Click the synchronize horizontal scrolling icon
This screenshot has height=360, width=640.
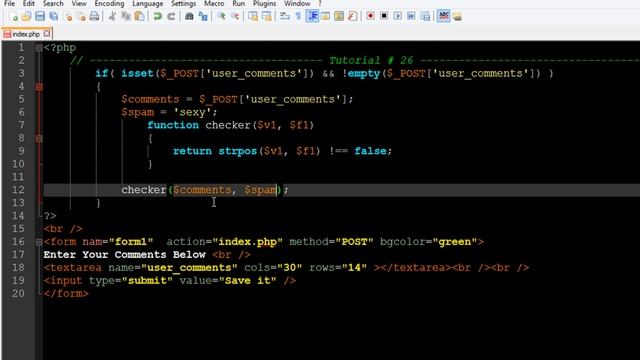click(x=267, y=16)
